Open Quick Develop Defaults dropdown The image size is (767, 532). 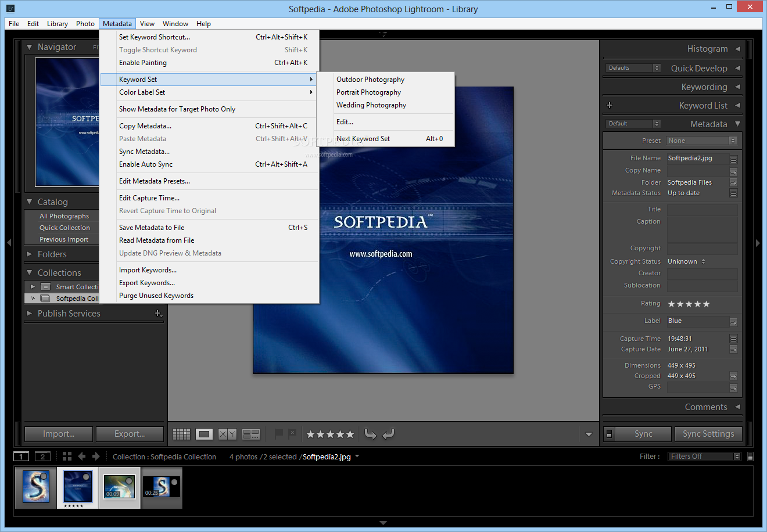coord(633,68)
